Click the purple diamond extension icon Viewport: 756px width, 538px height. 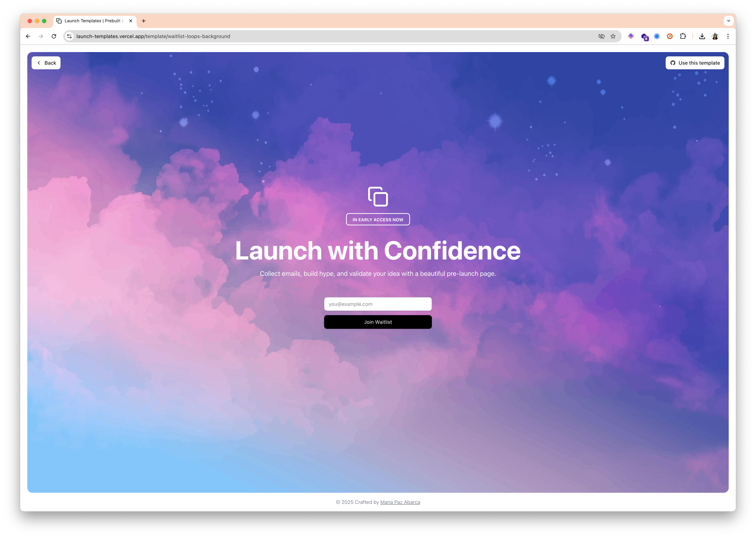coord(631,36)
